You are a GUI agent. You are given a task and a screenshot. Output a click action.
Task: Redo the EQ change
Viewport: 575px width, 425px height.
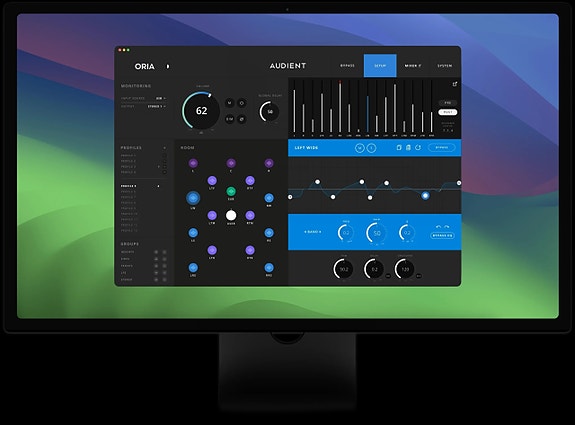click(x=447, y=227)
